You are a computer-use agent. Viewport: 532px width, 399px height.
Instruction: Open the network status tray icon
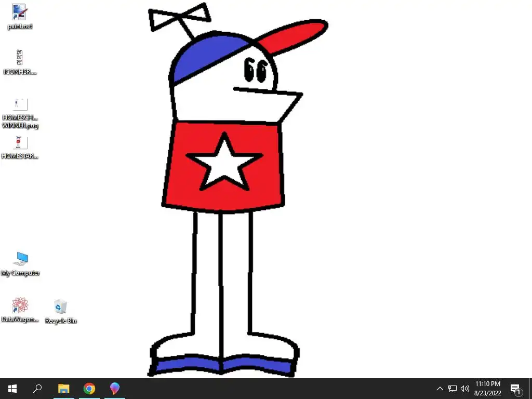pos(453,389)
